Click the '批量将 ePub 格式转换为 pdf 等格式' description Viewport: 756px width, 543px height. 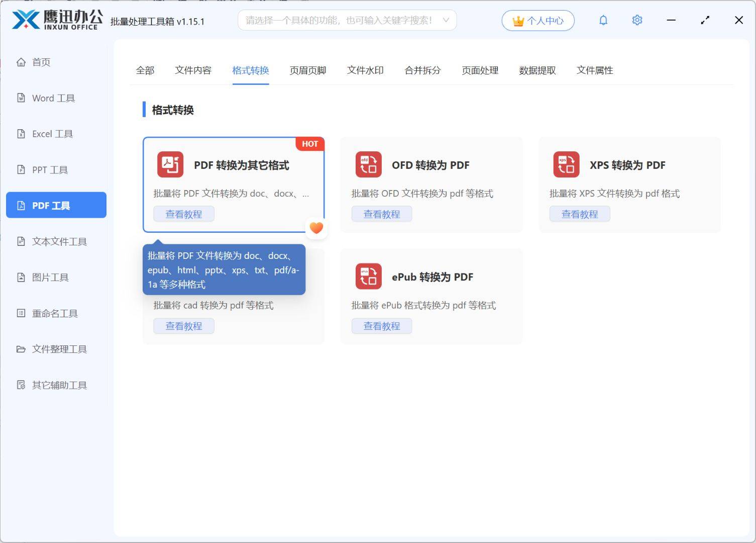point(423,305)
